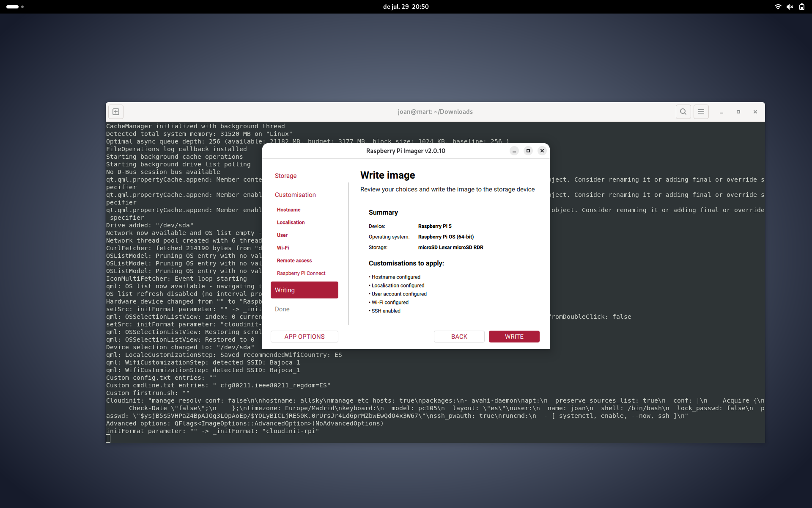Image resolution: width=812 pixels, height=508 pixels.
Task: Click terminal line 'CacheManager initialized'
Action: point(195,126)
